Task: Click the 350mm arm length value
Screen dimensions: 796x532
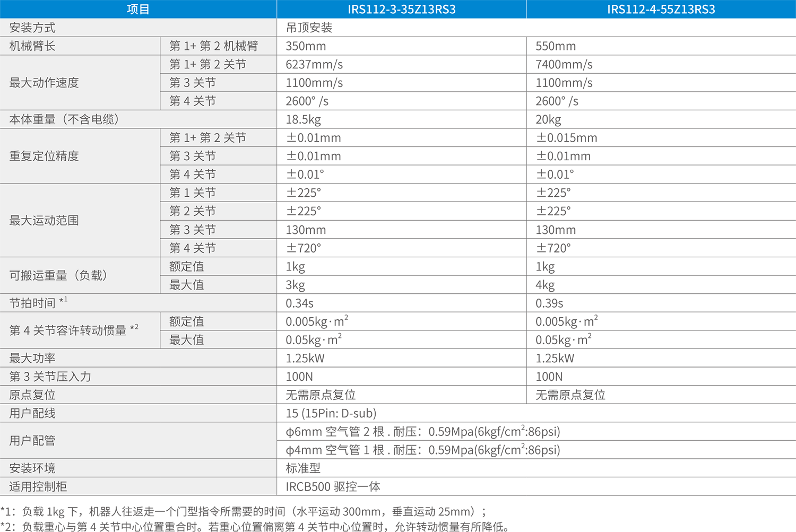Action: tap(306, 46)
